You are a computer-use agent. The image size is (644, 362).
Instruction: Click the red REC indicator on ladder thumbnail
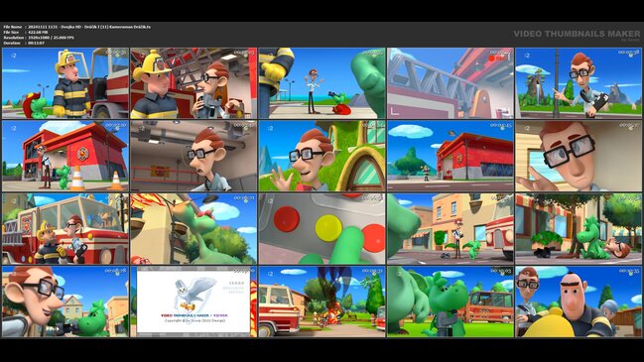[x=496, y=59]
